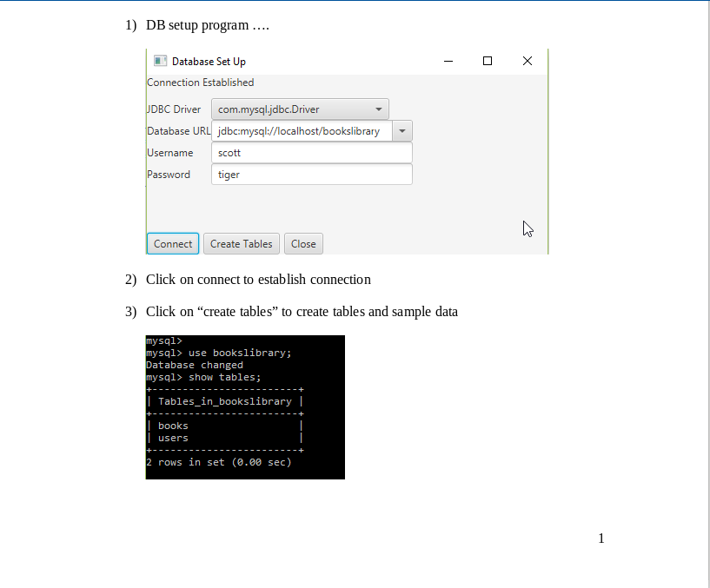Click the Create Tables button
Screen dimensions: 710x588
[241, 243]
